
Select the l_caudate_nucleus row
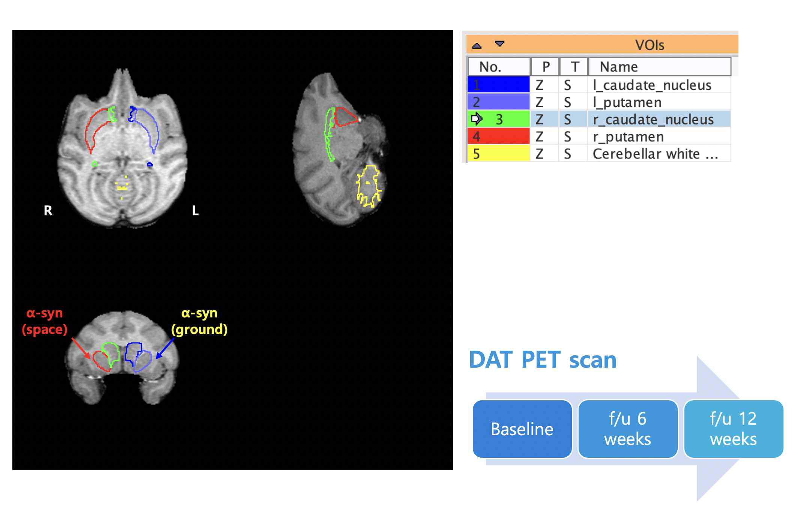pos(599,85)
